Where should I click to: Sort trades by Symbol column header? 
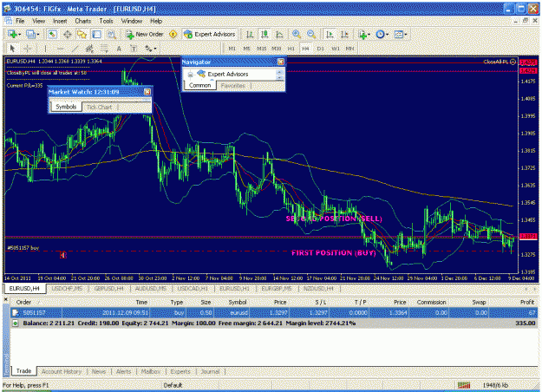(238, 302)
